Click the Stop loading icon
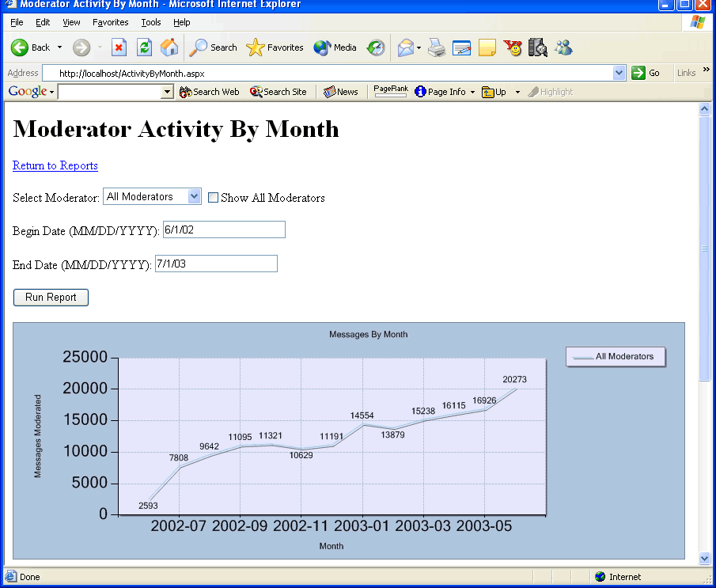 pos(119,47)
